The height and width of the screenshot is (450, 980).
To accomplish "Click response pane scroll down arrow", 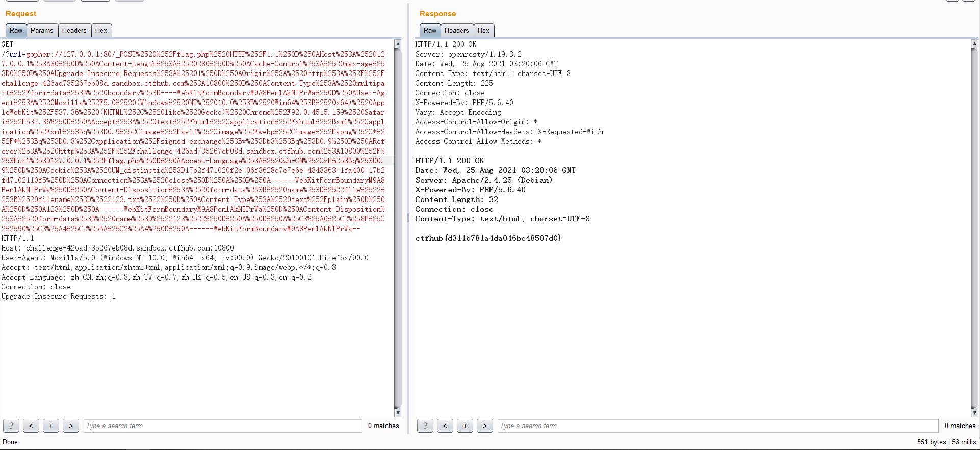I will click(x=974, y=413).
